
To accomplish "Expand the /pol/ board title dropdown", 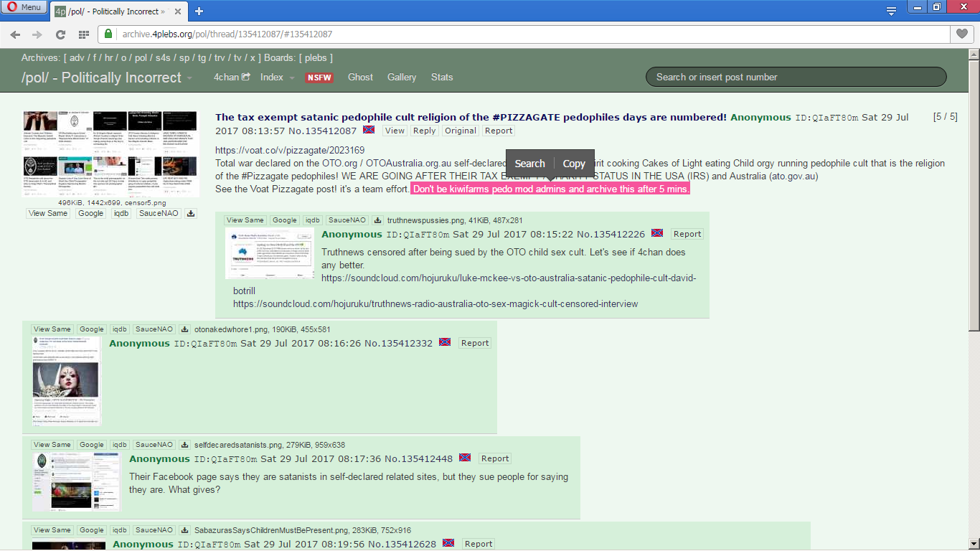I will point(189,77).
